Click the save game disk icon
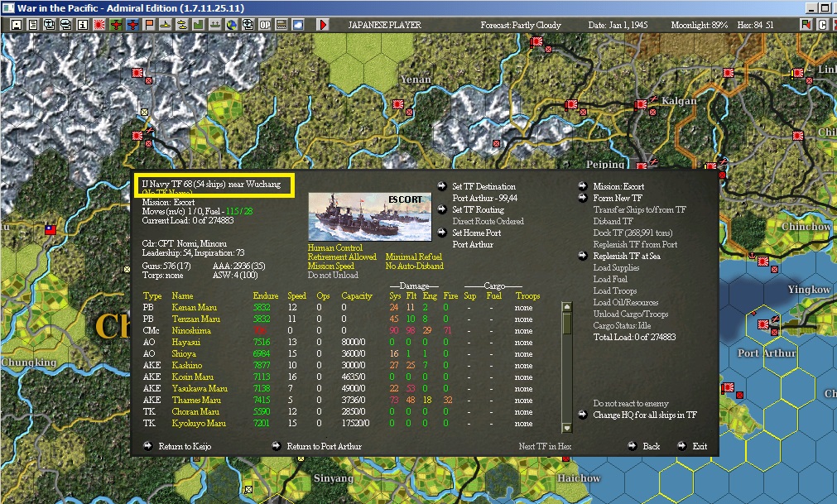The height and width of the screenshot is (504, 837). point(17,25)
